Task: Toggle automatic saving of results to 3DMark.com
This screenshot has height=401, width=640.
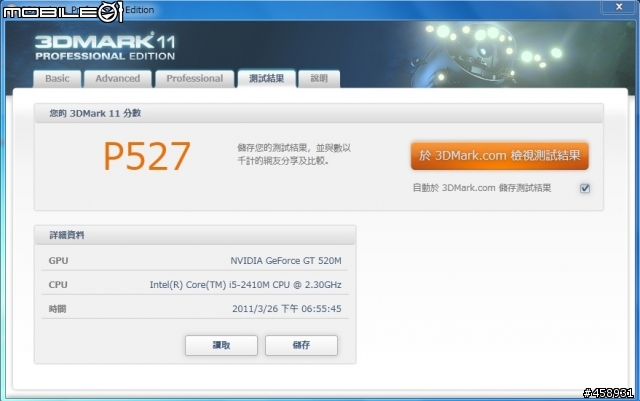Action: [584, 188]
